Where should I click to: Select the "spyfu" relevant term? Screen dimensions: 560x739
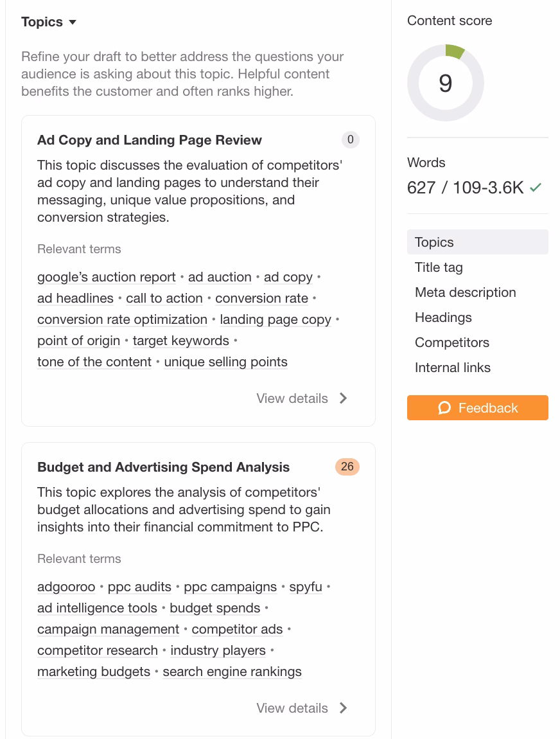pos(306,587)
